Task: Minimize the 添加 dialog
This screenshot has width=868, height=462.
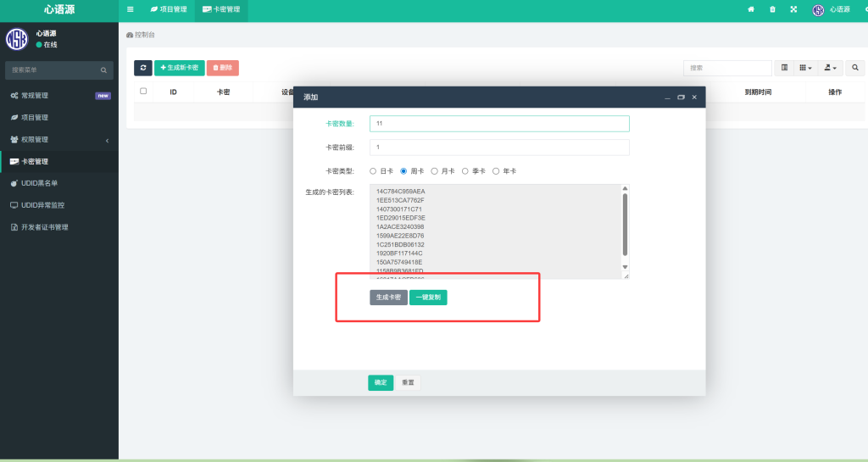Action: point(667,97)
